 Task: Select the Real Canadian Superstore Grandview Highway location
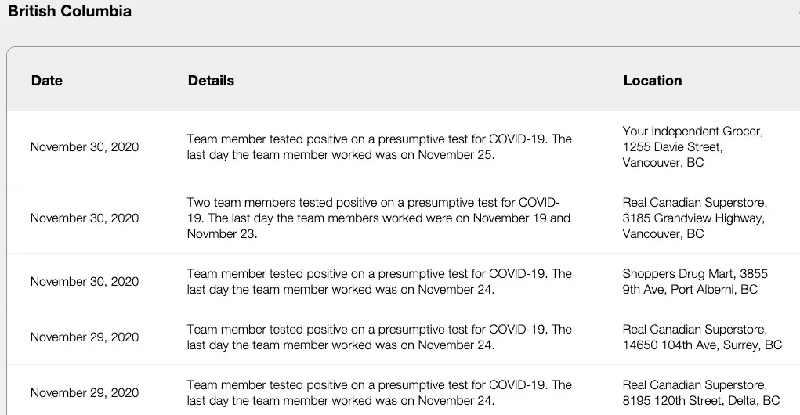point(694,218)
